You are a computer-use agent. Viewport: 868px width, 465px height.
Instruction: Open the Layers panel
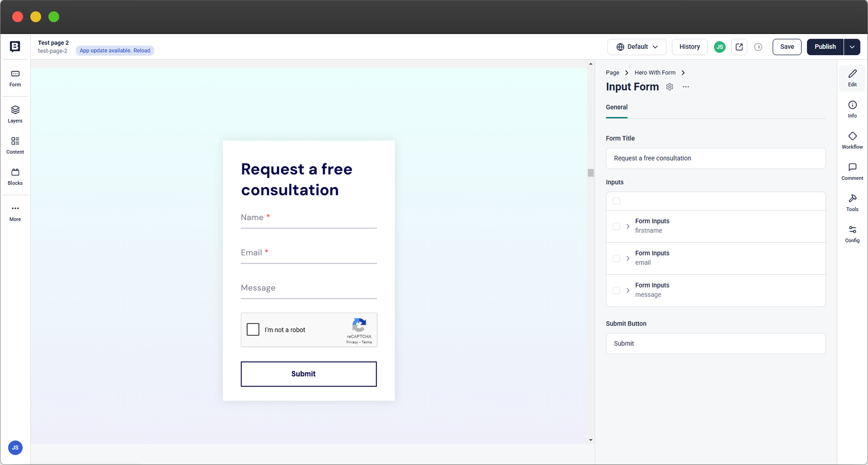pos(15,114)
